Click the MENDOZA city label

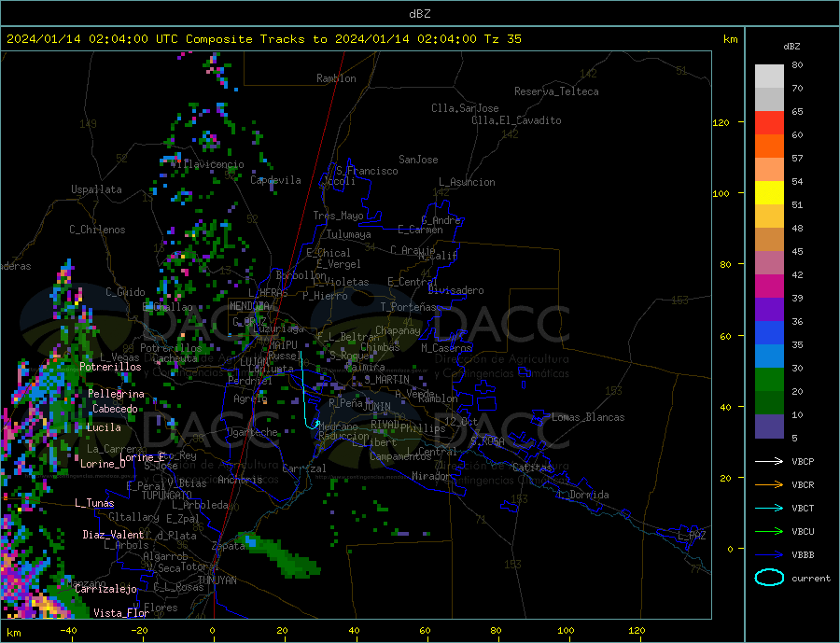[x=250, y=306]
